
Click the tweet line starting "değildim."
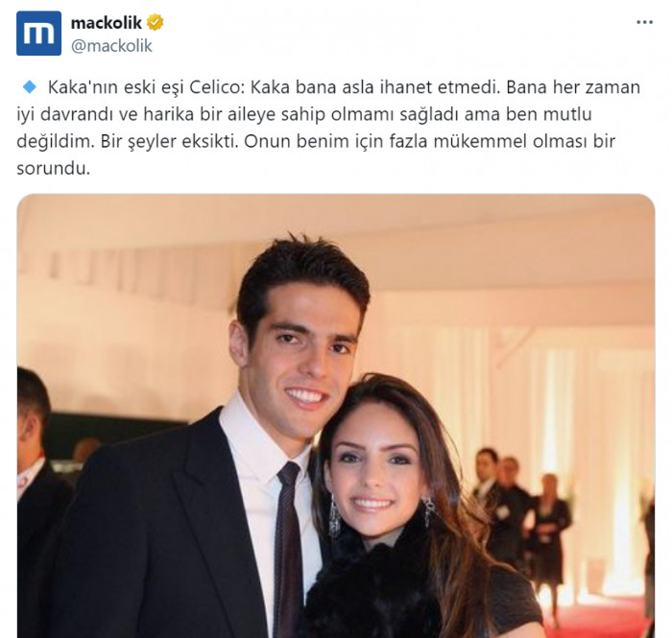pyautogui.click(x=316, y=141)
